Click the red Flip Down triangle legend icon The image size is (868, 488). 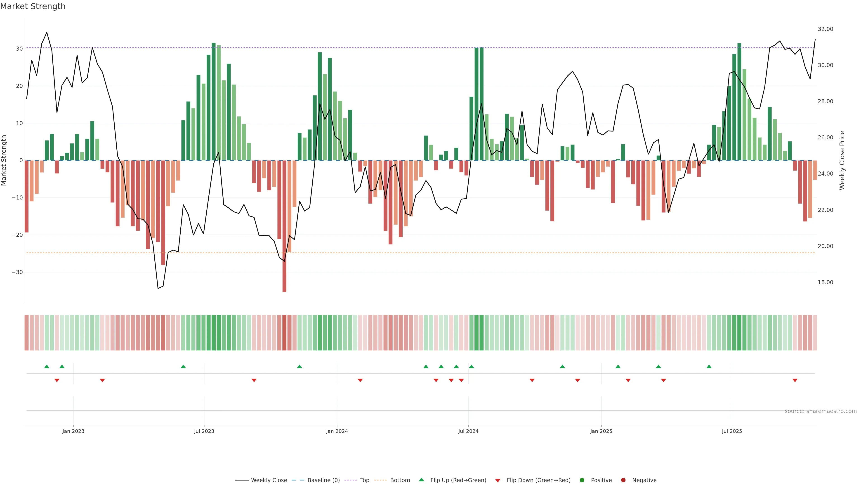pos(498,481)
